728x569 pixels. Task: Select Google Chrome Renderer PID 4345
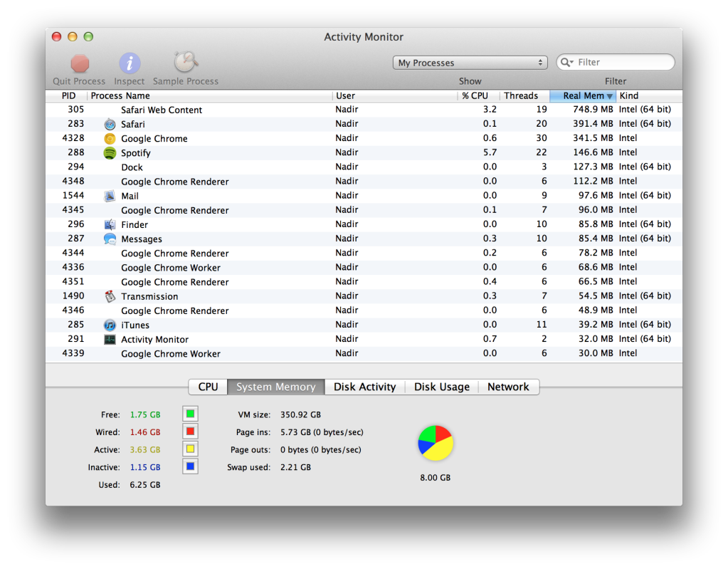point(364,210)
